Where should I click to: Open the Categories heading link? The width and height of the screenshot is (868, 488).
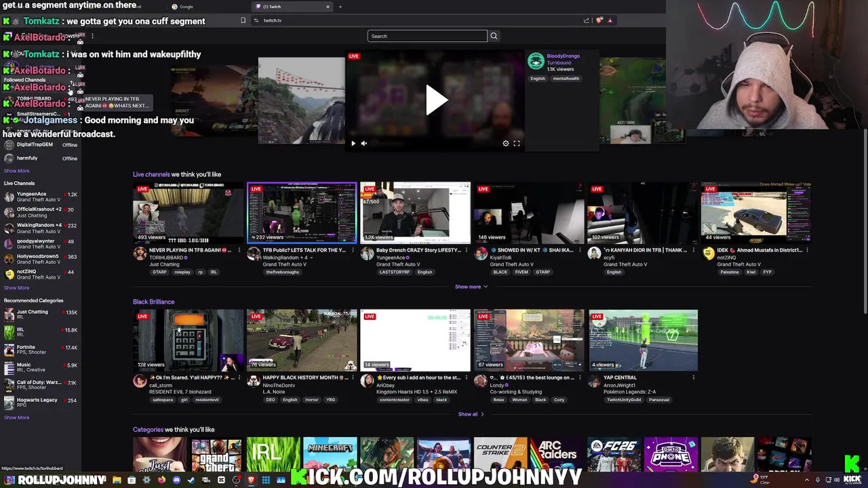click(x=148, y=430)
